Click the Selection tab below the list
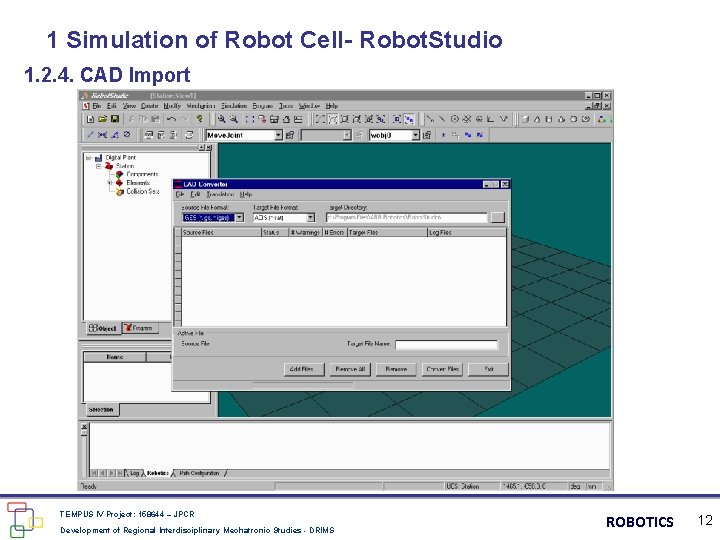Image resolution: width=720 pixels, height=540 pixels. 101,410
